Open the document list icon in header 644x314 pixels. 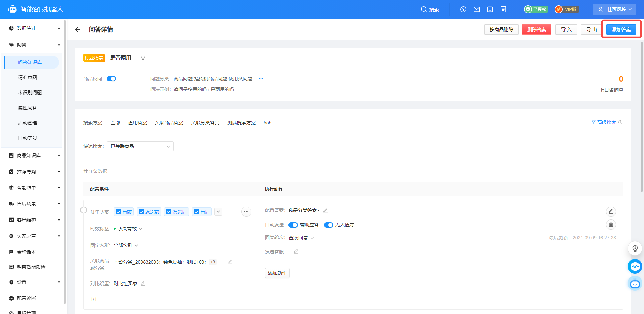click(503, 9)
